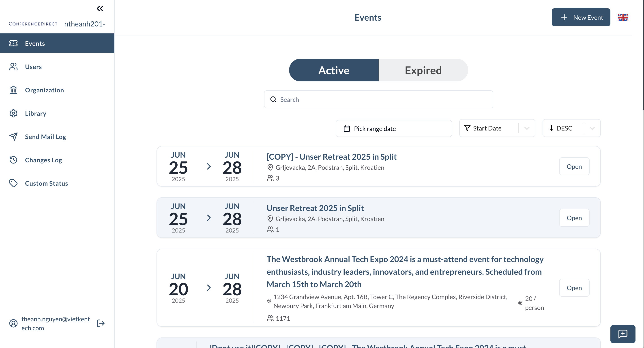
Task: Create a New Event
Action: [581, 17]
